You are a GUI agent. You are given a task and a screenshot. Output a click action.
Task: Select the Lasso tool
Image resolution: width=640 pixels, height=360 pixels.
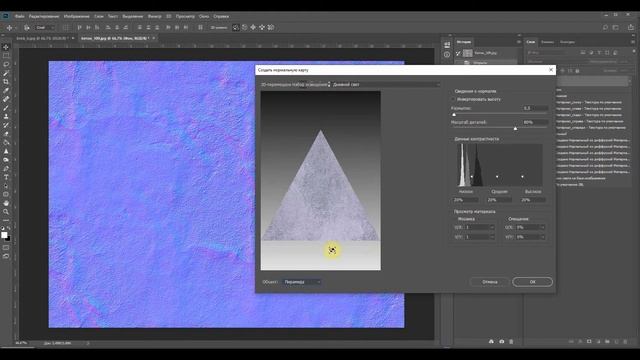coord(6,64)
